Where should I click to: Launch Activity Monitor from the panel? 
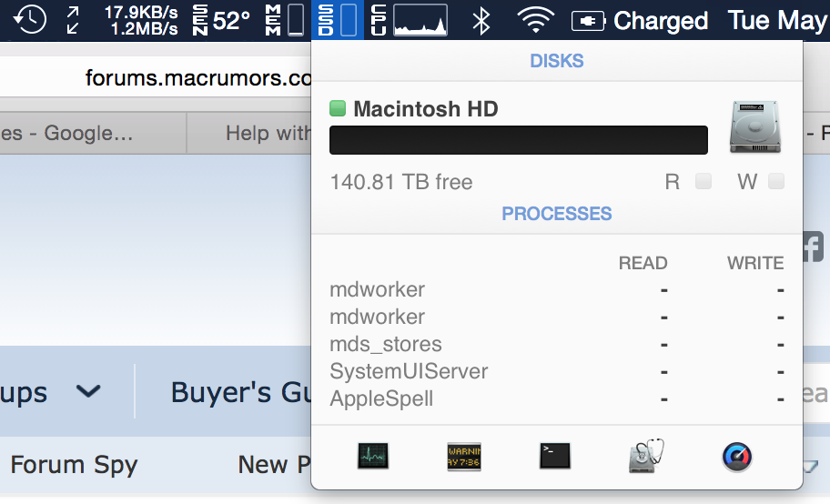coord(373,456)
